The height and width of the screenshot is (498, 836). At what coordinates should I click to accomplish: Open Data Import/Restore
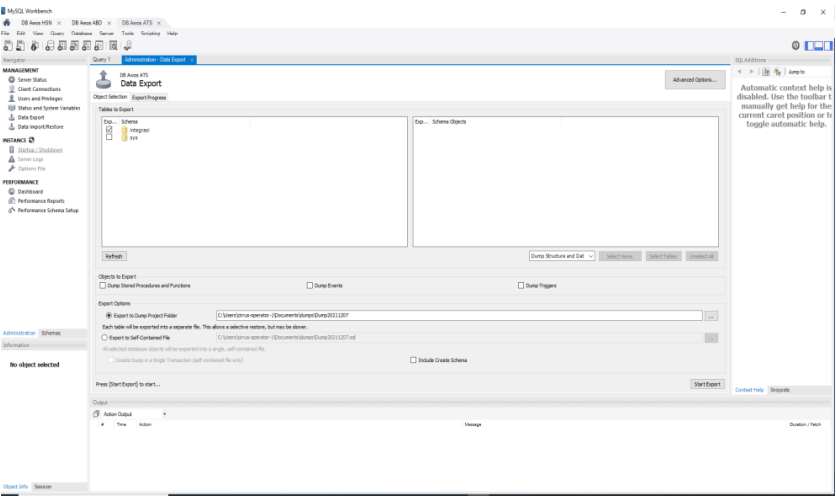click(x=41, y=127)
